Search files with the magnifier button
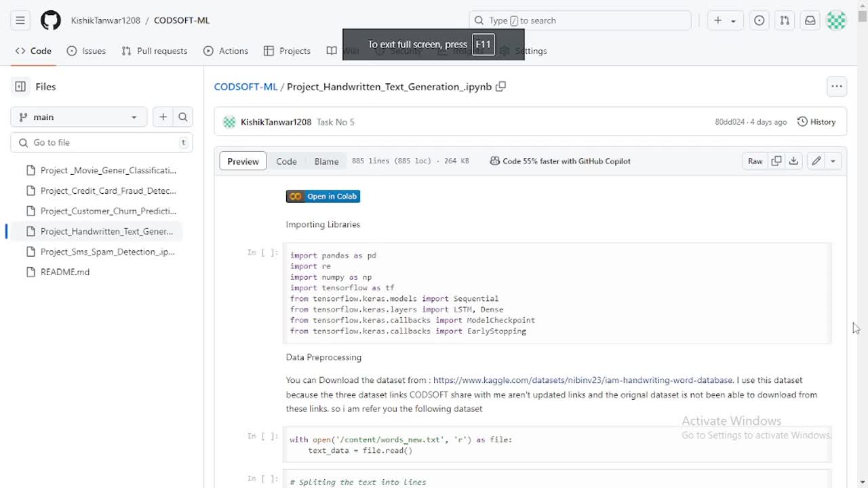The image size is (868, 488). pos(183,117)
